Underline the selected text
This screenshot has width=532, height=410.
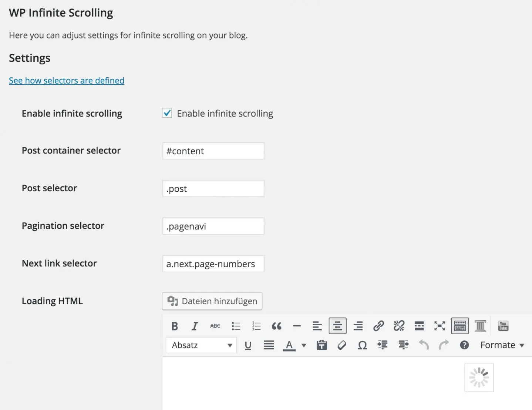point(248,345)
